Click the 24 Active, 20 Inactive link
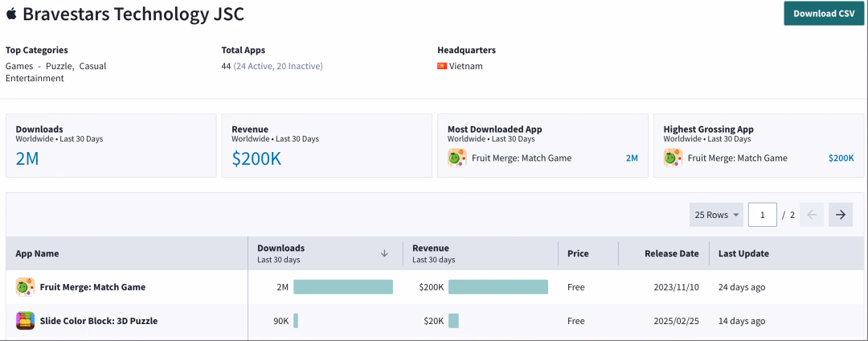This screenshot has width=868, height=341. pyautogui.click(x=278, y=67)
